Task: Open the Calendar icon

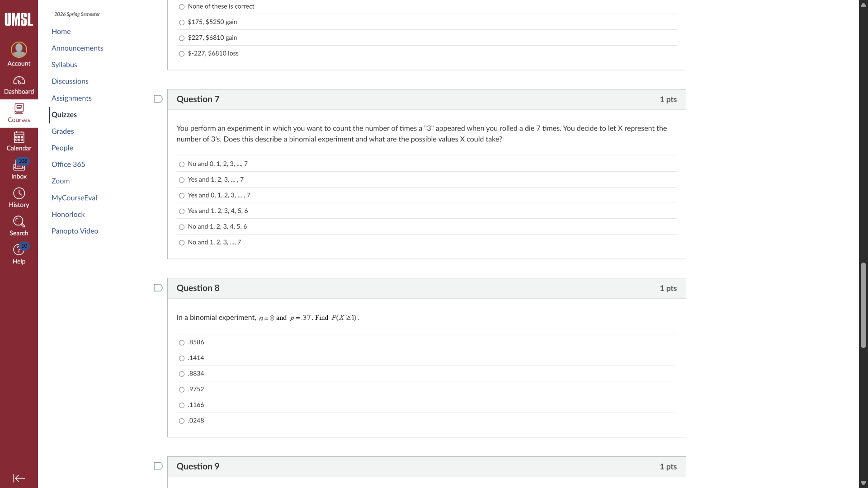Action: point(19,137)
